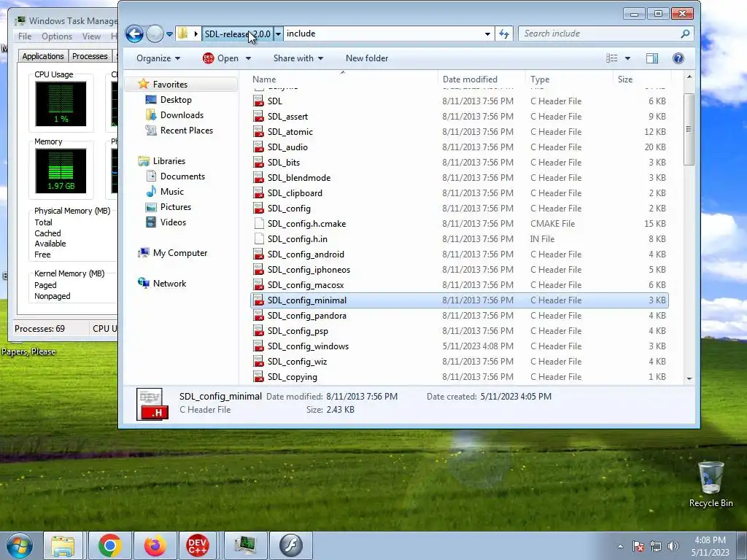
Task: Select SDL_config_psp file name
Action: pos(298,331)
